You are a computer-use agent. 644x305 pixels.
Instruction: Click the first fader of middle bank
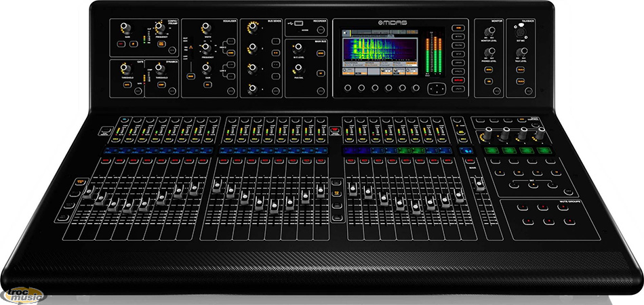217,186
